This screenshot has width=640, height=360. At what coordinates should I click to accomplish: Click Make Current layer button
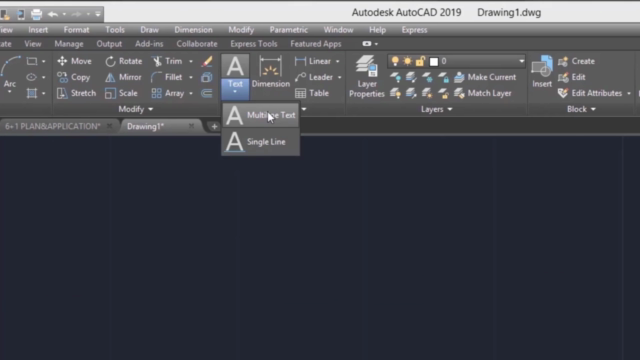[x=485, y=77]
